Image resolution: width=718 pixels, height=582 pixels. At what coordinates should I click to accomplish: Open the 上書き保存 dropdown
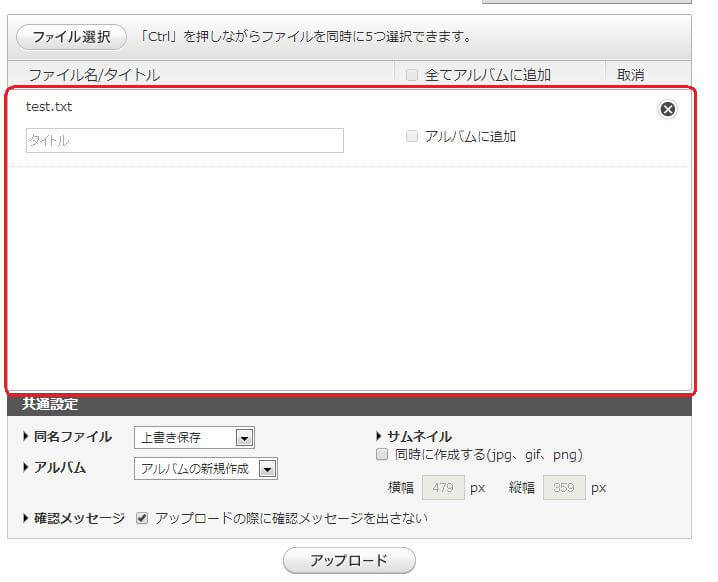point(194,438)
